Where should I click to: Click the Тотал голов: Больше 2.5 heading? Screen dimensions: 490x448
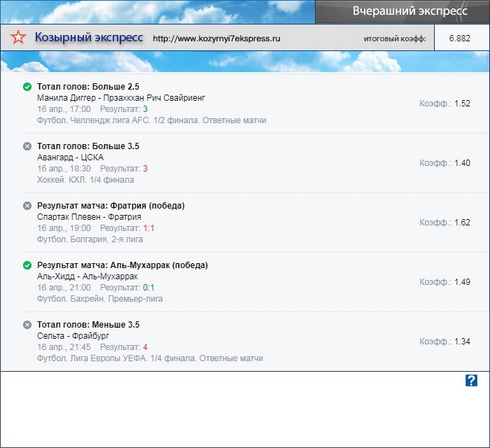tap(88, 86)
